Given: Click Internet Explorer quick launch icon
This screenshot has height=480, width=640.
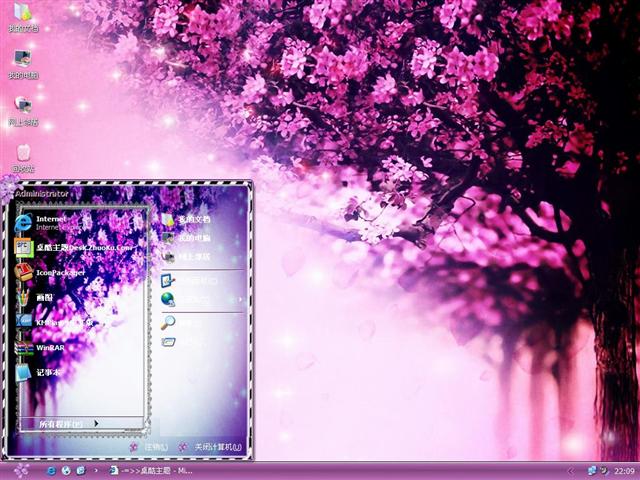Looking at the screenshot, I should (x=51, y=471).
